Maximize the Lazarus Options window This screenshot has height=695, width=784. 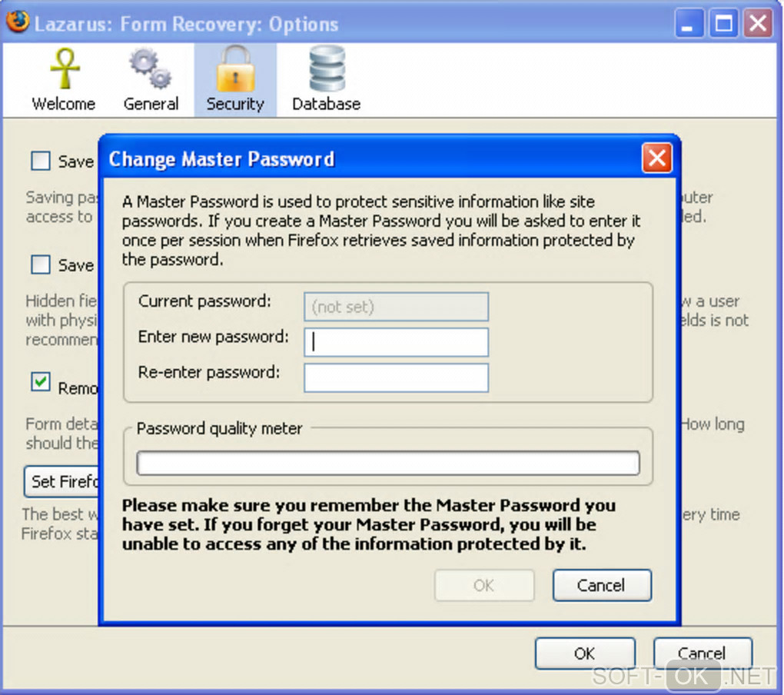click(723, 23)
